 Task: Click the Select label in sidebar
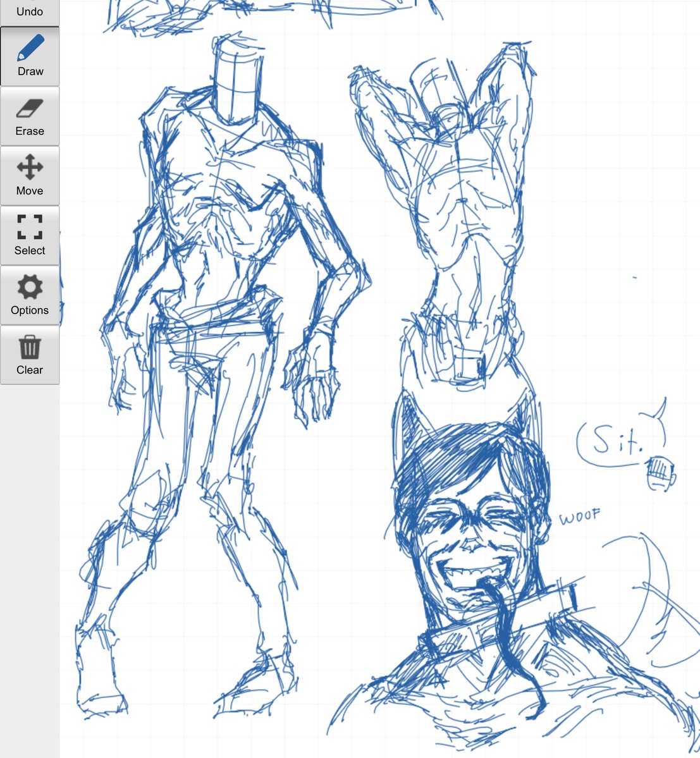(30, 250)
